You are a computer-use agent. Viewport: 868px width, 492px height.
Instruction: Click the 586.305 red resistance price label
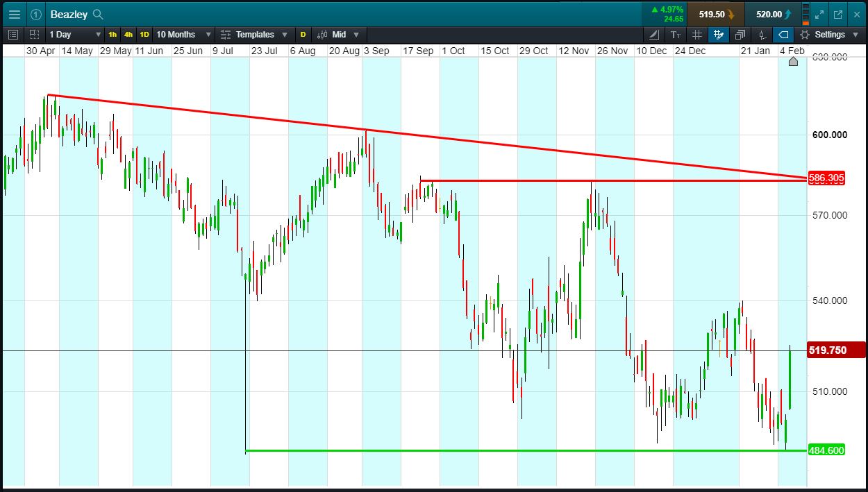pos(827,178)
